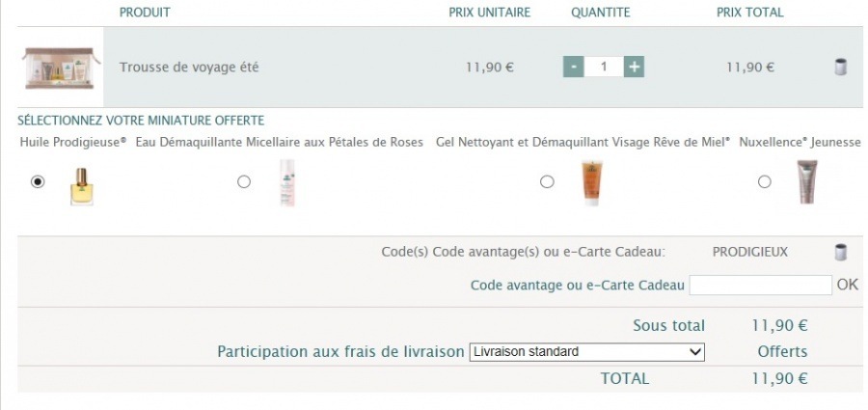
Task: Choose Eau Démaquillante Micellaire miniature radio
Action: tap(244, 181)
